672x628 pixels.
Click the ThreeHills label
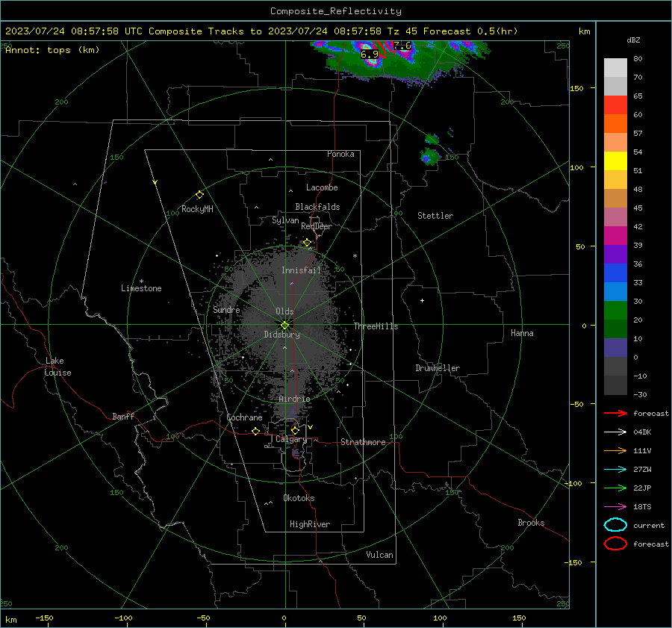tap(376, 326)
